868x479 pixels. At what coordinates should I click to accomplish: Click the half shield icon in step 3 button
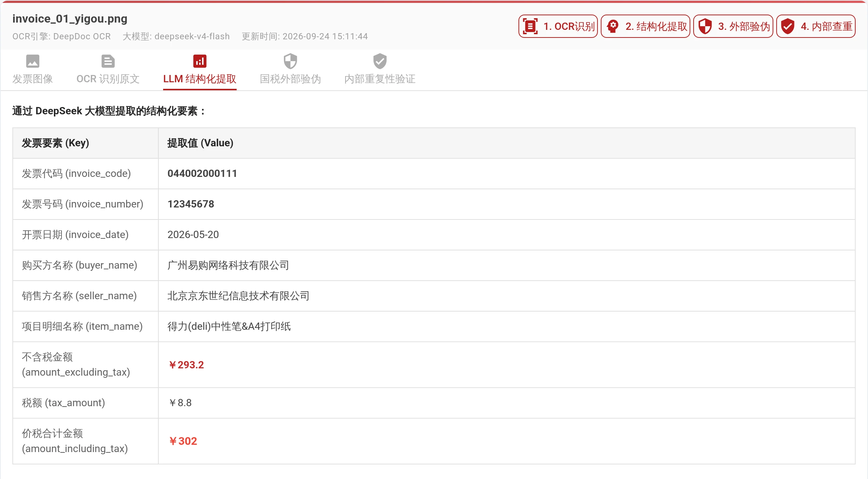click(x=705, y=26)
